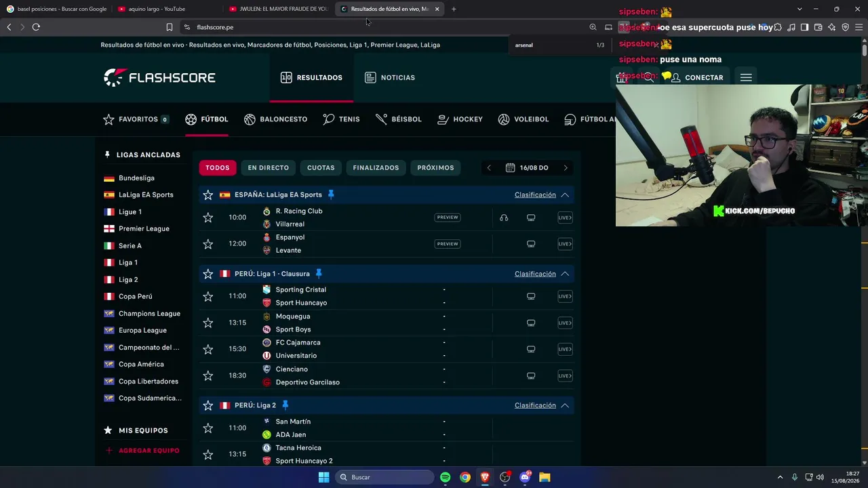This screenshot has width=868, height=488.
Task: Open Brave wallet icon in toolbar
Action: pos(818,27)
